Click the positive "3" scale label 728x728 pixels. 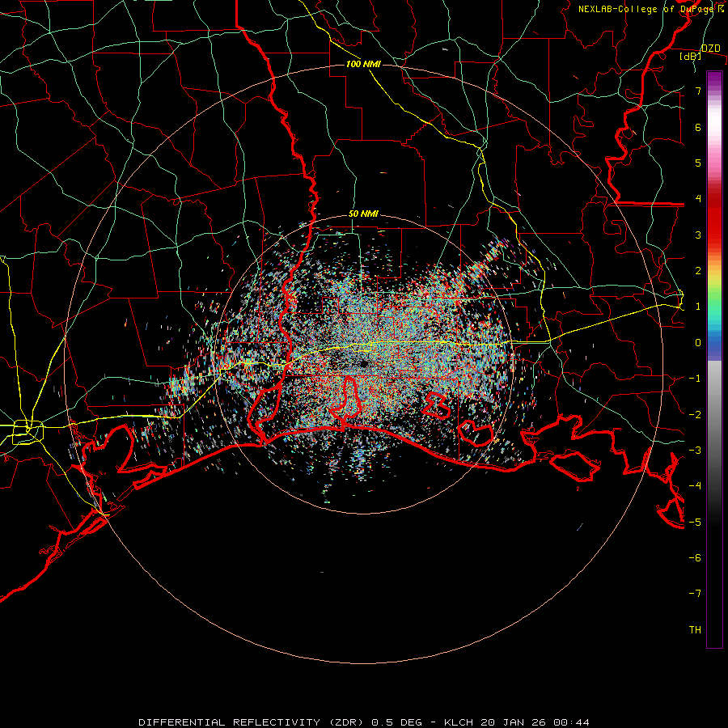coord(698,235)
